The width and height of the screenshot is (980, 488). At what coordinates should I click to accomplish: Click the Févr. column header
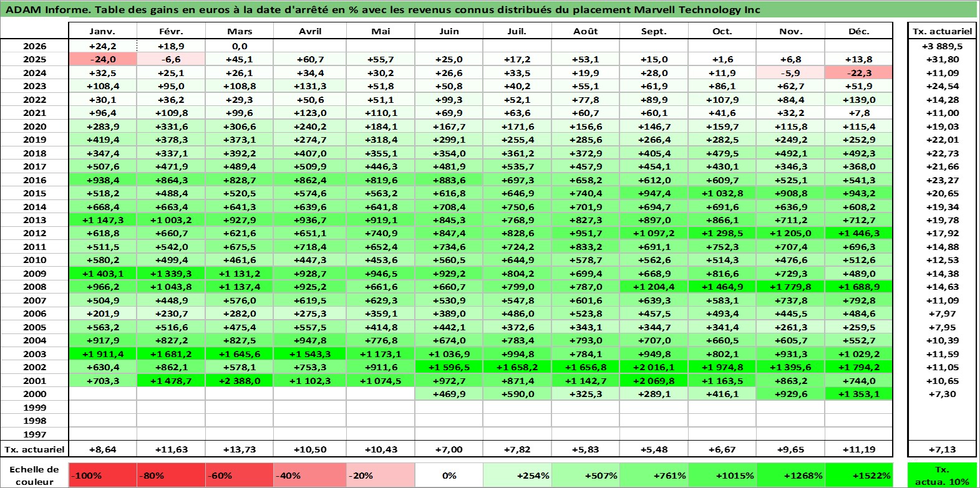click(x=171, y=31)
